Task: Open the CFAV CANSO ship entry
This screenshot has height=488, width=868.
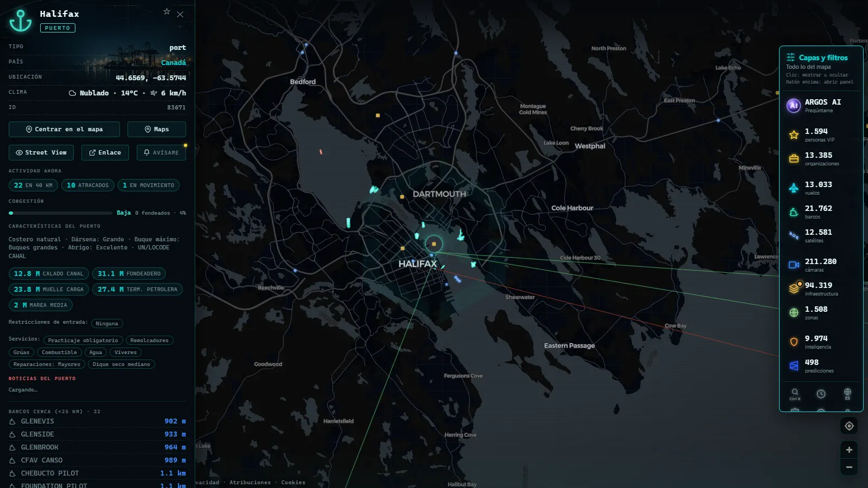Action: coord(97,460)
